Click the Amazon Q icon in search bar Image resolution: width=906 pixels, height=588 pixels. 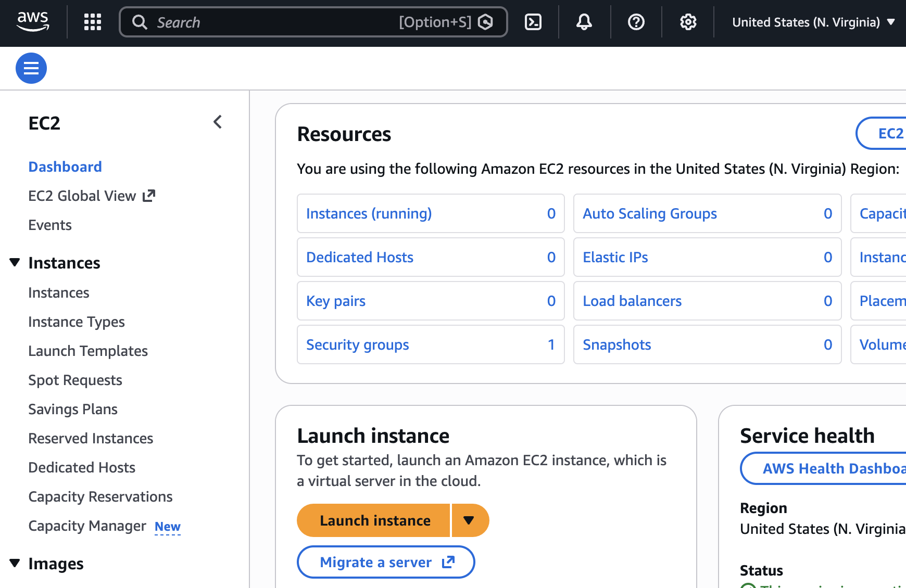pyautogui.click(x=485, y=22)
